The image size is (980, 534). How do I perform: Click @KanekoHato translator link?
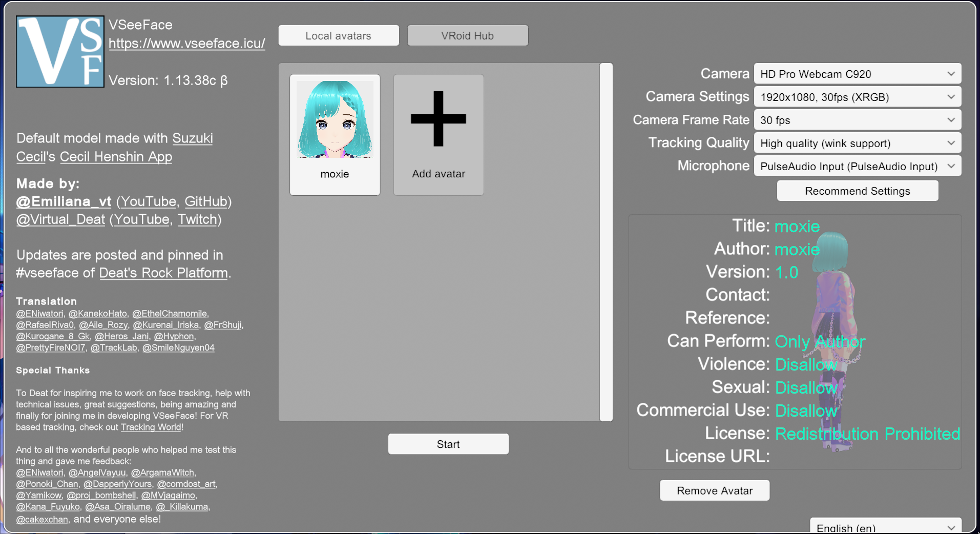point(98,314)
